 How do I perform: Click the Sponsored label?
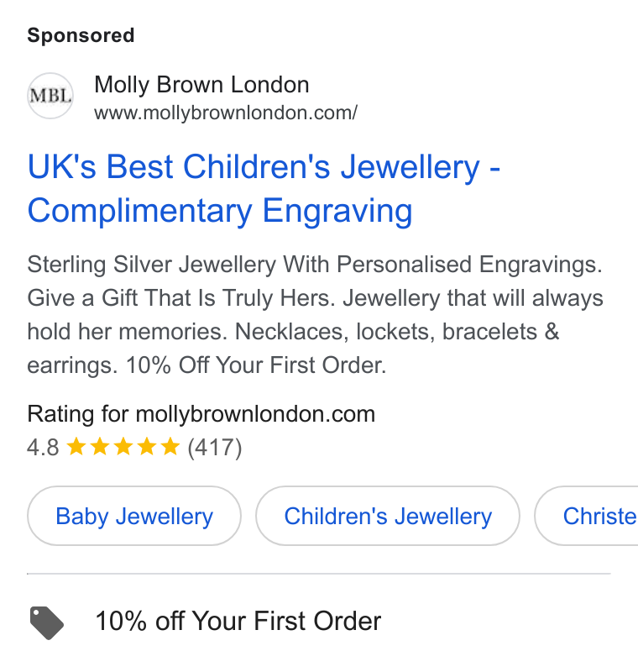(x=81, y=35)
